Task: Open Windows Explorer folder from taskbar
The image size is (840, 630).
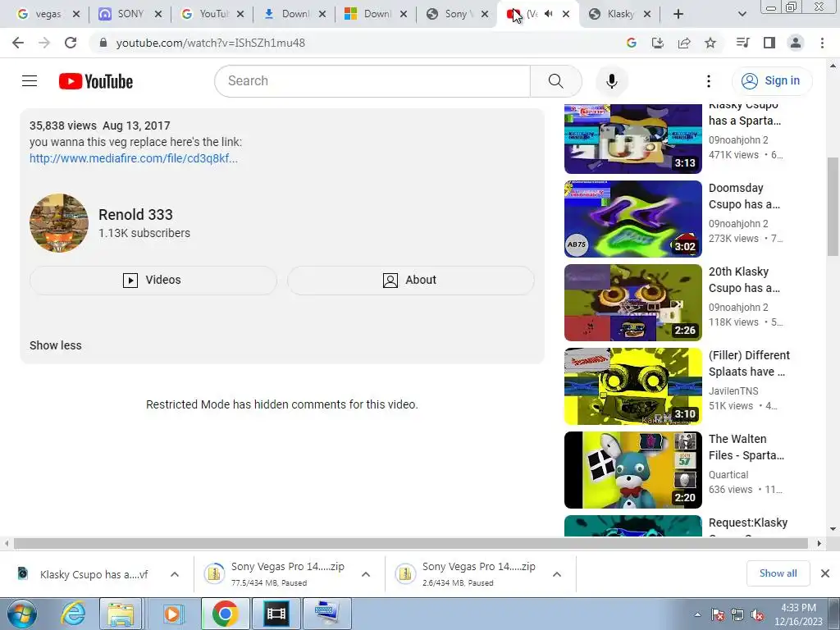Action: tap(121, 614)
